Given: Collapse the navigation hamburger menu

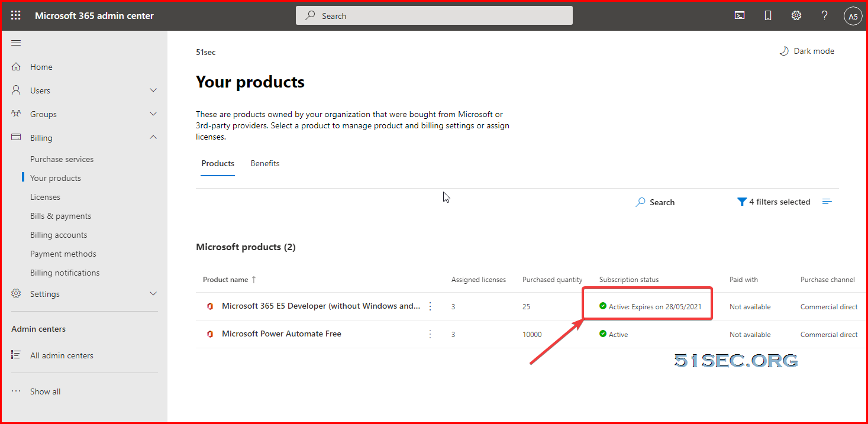Looking at the screenshot, I should pyautogui.click(x=16, y=43).
